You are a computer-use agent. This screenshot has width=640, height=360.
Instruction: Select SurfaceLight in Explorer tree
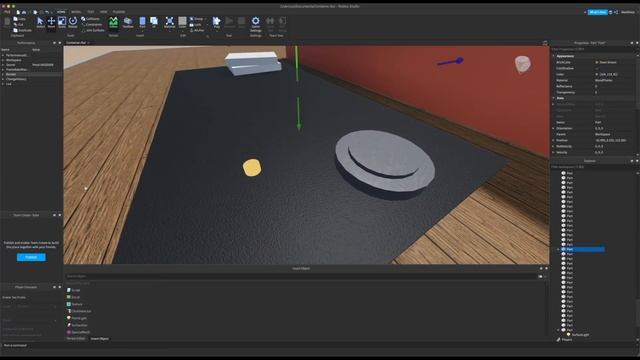[578, 335]
